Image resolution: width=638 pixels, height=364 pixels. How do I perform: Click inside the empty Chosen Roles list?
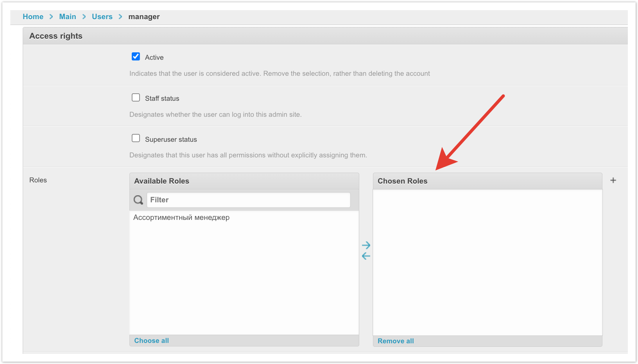[487, 262]
